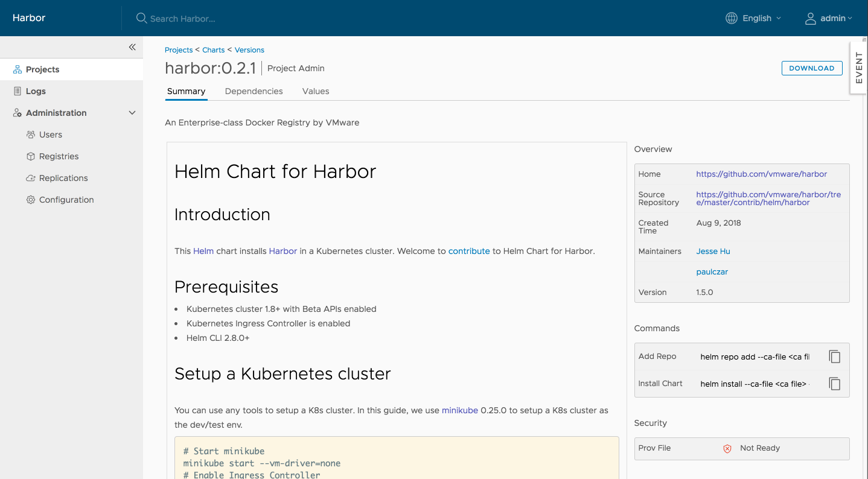The width and height of the screenshot is (868, 479).
Task: Copy the Install Chart command
Action: [835, 384]
